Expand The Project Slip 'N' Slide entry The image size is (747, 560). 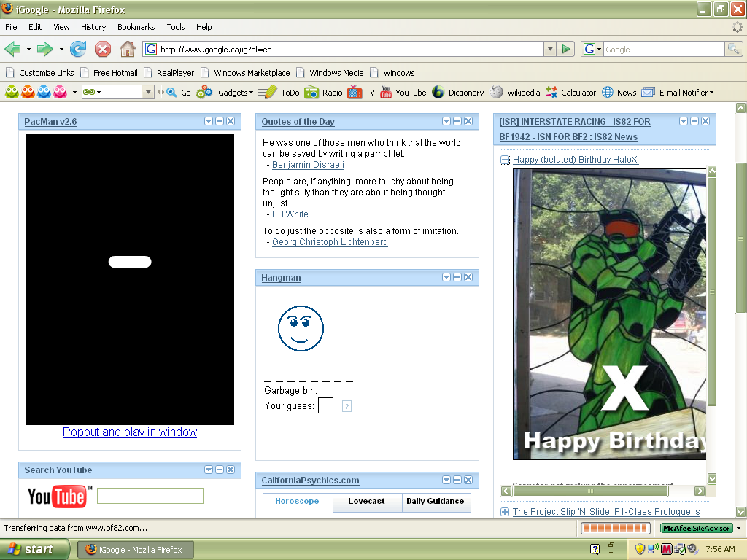pyautogui.click(x=505, y=512)
